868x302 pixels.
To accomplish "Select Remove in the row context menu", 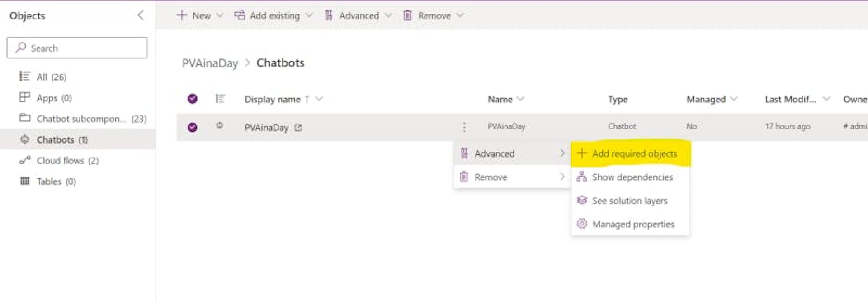I will click(x=512, y=177).
